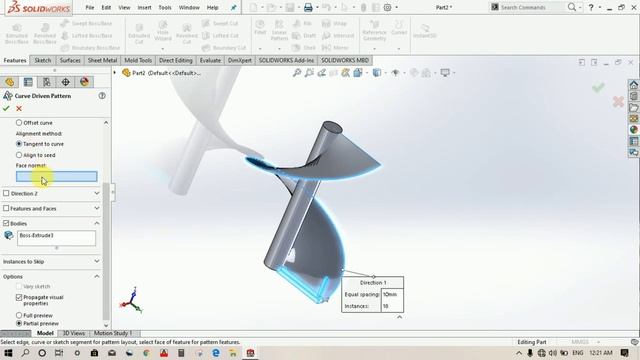Image resolution: width=640 pixels, height=360 pixels.
Task: Open Windows Start menu
Action: [x=8, y=353]
